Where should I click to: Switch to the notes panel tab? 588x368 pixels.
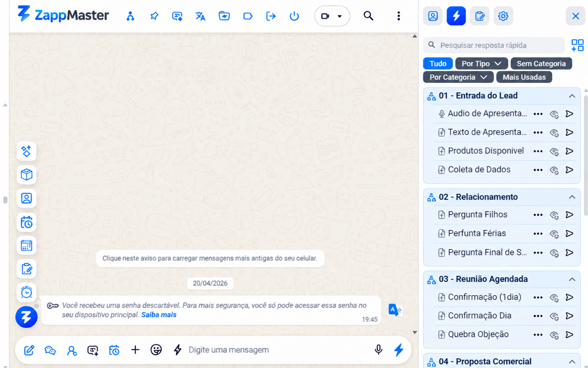tap(480, 16)
